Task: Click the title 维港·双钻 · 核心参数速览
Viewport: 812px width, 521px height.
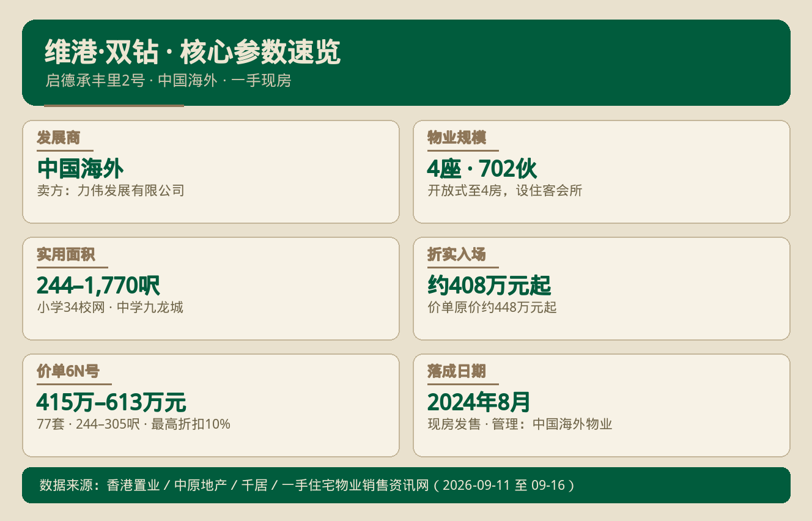Action: coord(193,54)
